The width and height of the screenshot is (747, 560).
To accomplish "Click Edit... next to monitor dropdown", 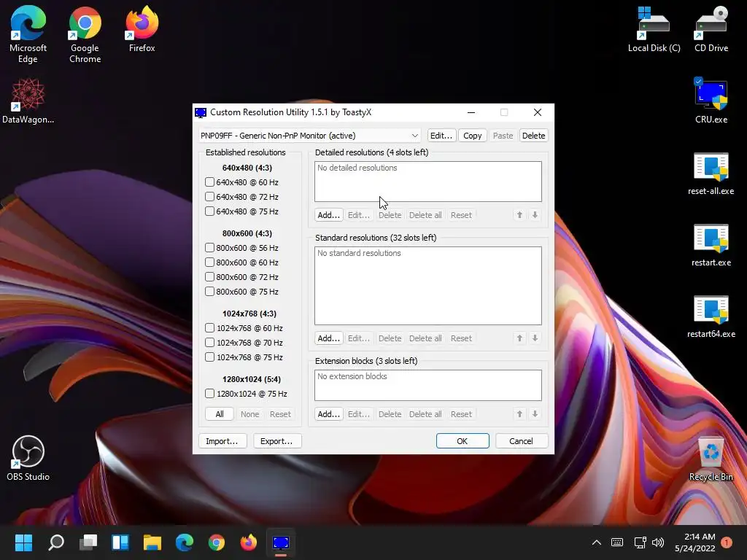I will [441, 136].
